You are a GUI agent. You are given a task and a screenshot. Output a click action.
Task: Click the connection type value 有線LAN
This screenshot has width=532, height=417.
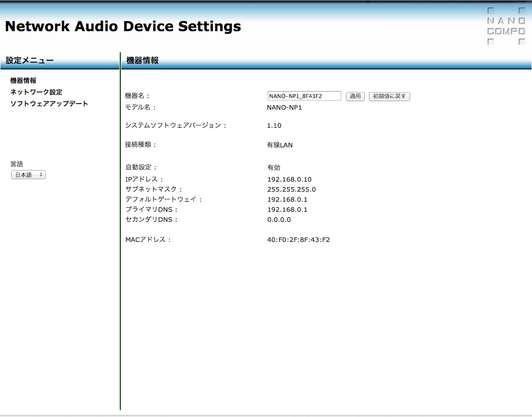coord(279,145)
